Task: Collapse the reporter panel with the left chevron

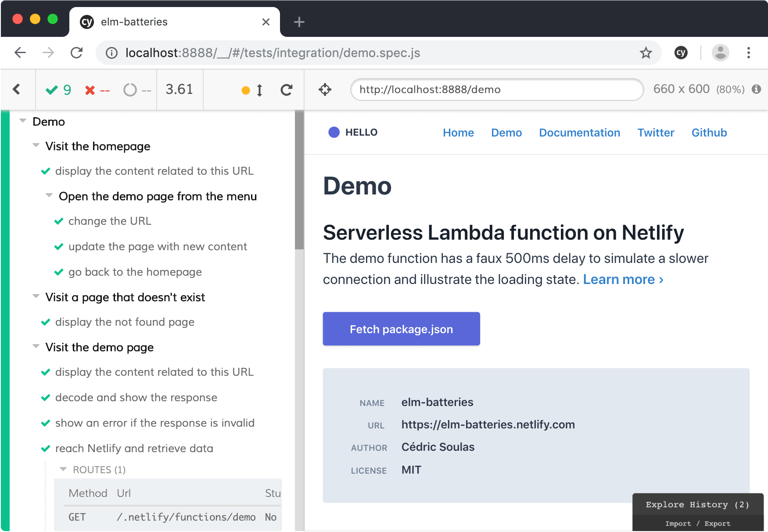Action: coord(17,89)
